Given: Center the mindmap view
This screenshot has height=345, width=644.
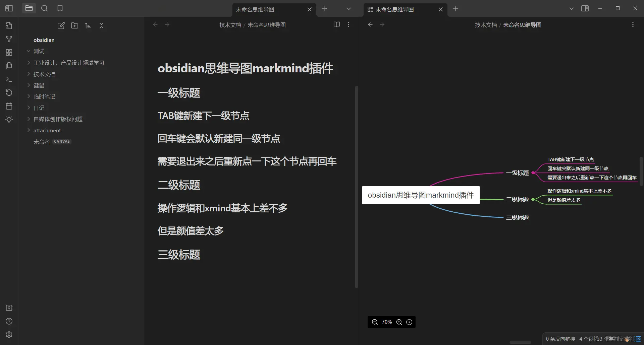Looking at the screenshot, I should (x=409, y=322).
